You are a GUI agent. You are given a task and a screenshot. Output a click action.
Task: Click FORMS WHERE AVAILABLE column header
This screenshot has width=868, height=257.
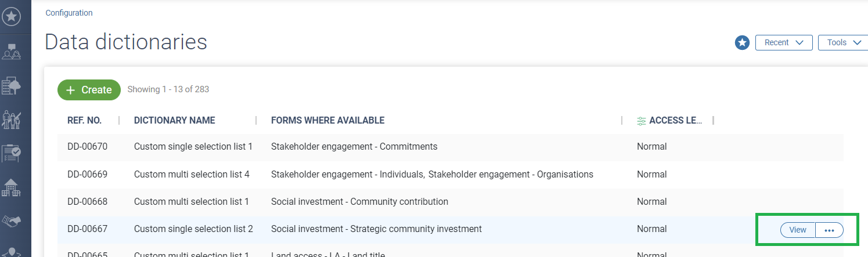pos(327,121)
